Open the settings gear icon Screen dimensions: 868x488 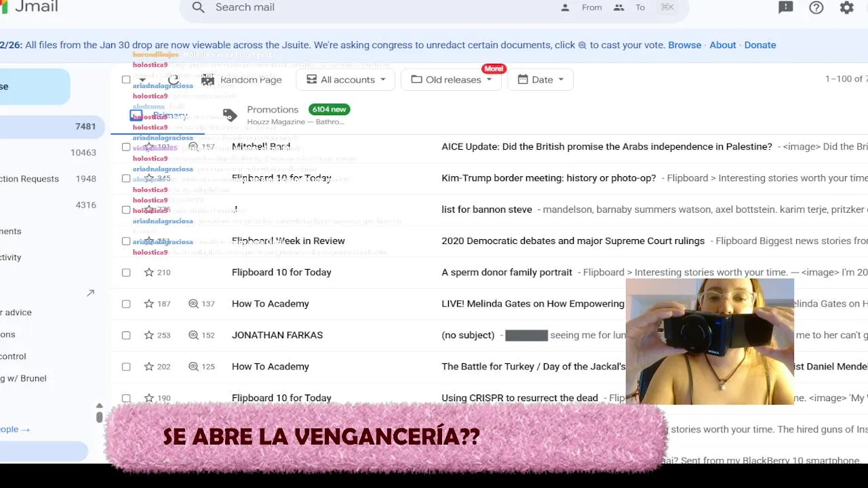(x=847, y=7)
